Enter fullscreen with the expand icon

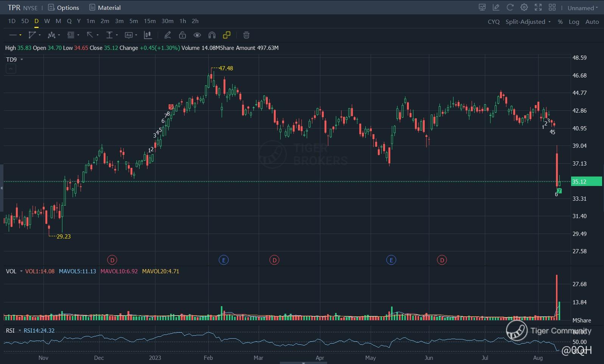538,8
